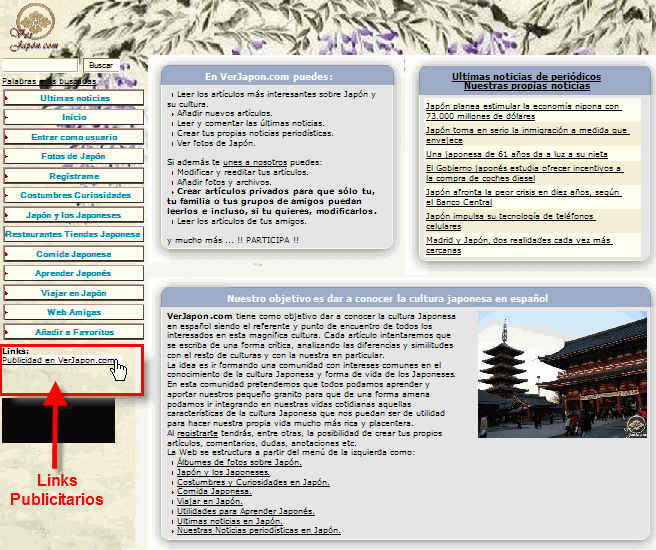Open Web Amigas menu item
656x550 pixels.
(x=74, y=312)
